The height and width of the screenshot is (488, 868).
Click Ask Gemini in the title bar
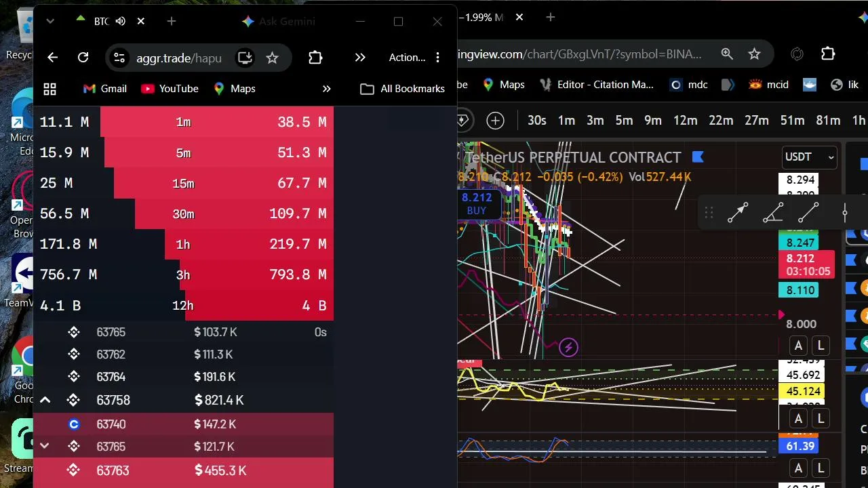279,22
